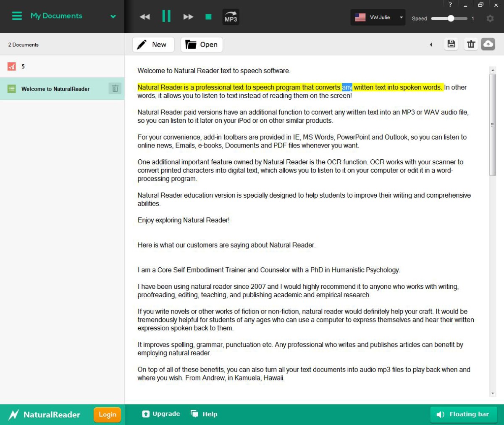Screen dimensions: 504x425
Task: Stop the current reading
Action: [x=208, y=16]
